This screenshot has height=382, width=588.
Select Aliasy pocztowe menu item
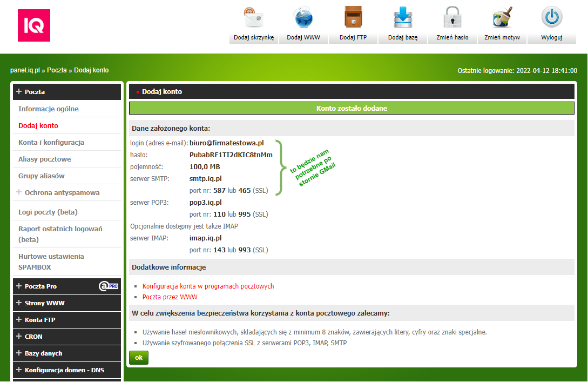[45, 159]
